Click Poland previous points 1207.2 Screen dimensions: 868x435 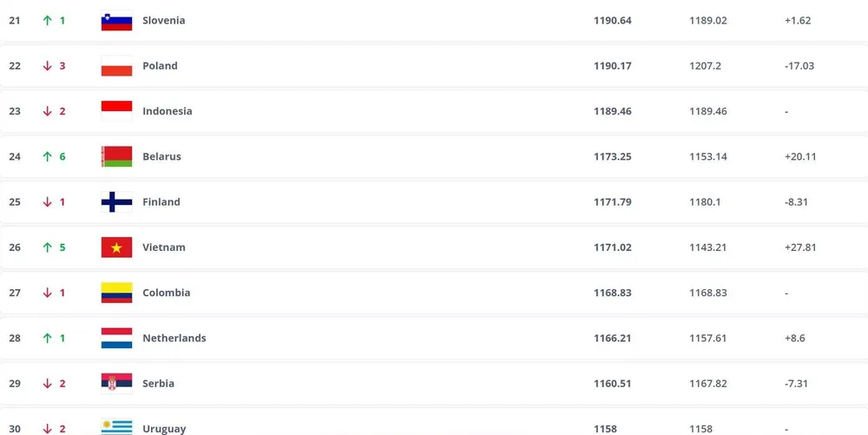707,66
